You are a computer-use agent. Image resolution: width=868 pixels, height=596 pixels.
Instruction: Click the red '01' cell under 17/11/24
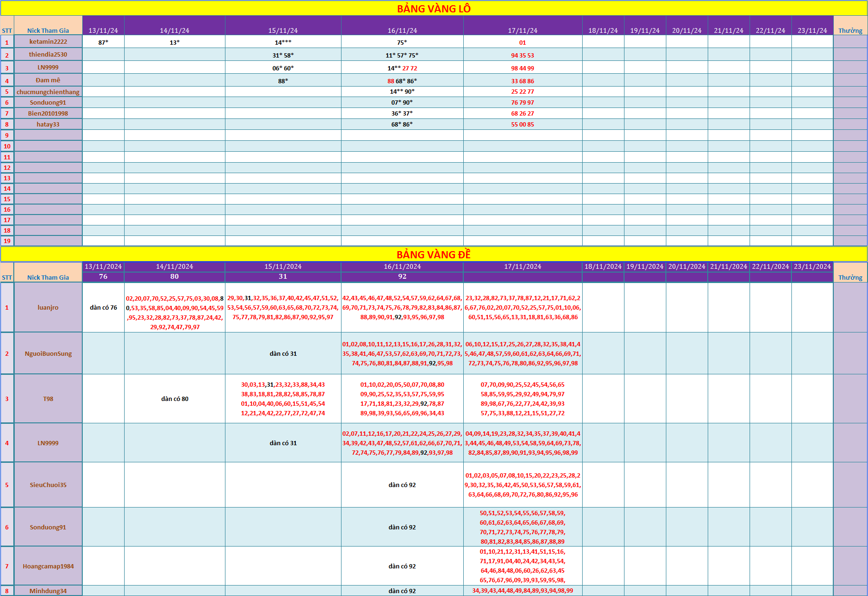pos(523,42)
